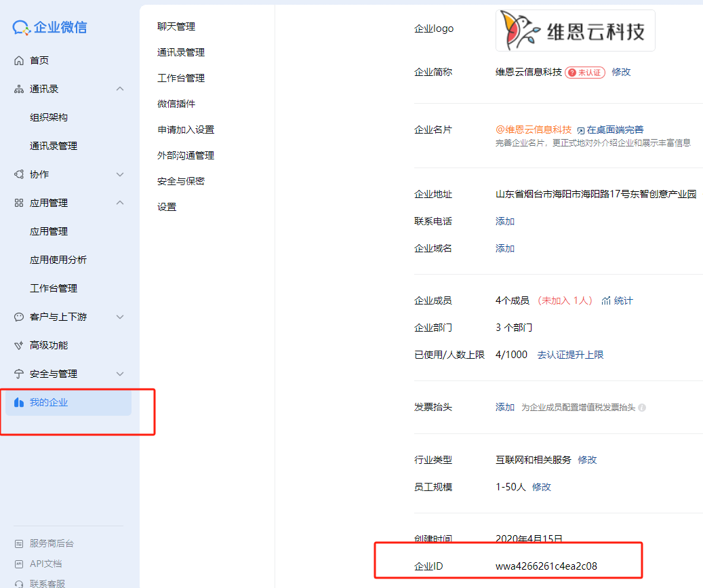Click 修改 next to 行业类型

point(587,460)
